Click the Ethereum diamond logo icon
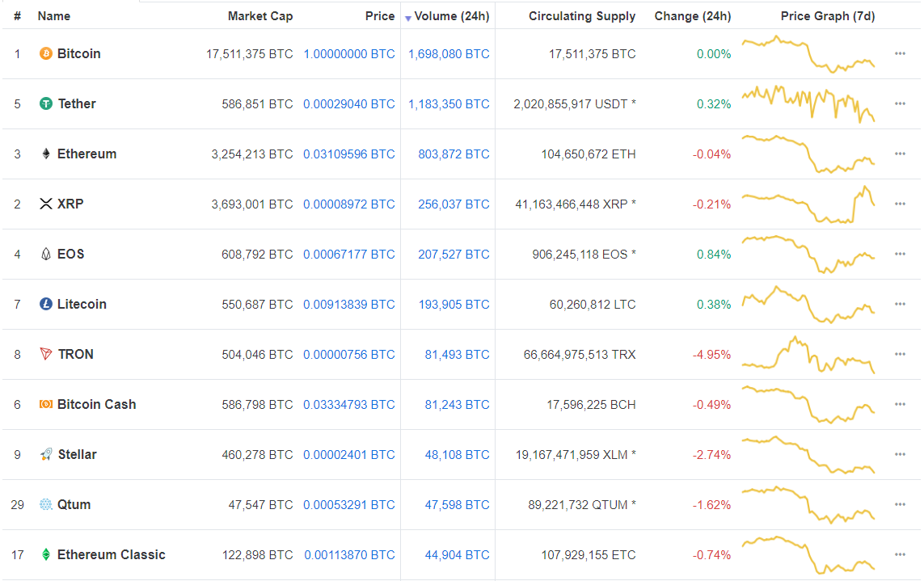 click(46, 154)
